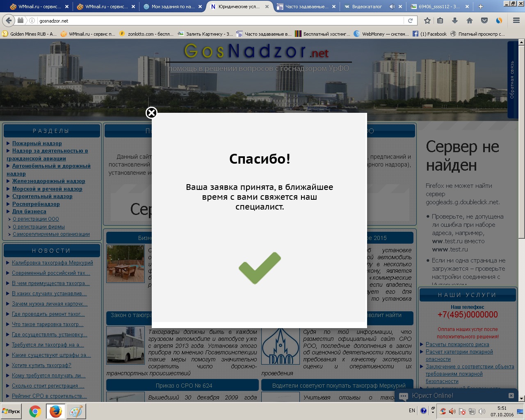Close the thank-you popup with X icon
Screen dimensions: 525x420
point(151,113)
